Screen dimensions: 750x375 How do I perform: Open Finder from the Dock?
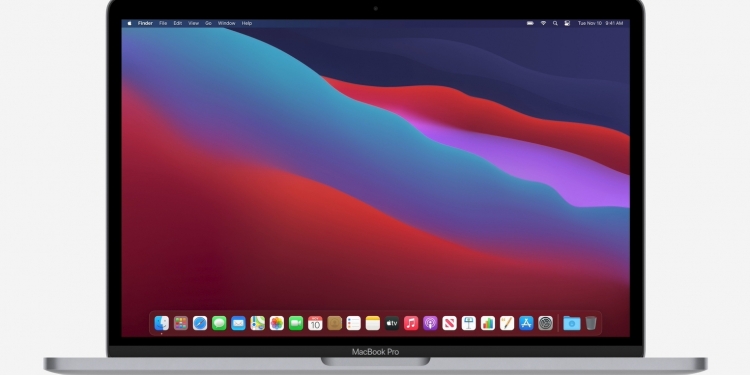[x=162, y=323]
